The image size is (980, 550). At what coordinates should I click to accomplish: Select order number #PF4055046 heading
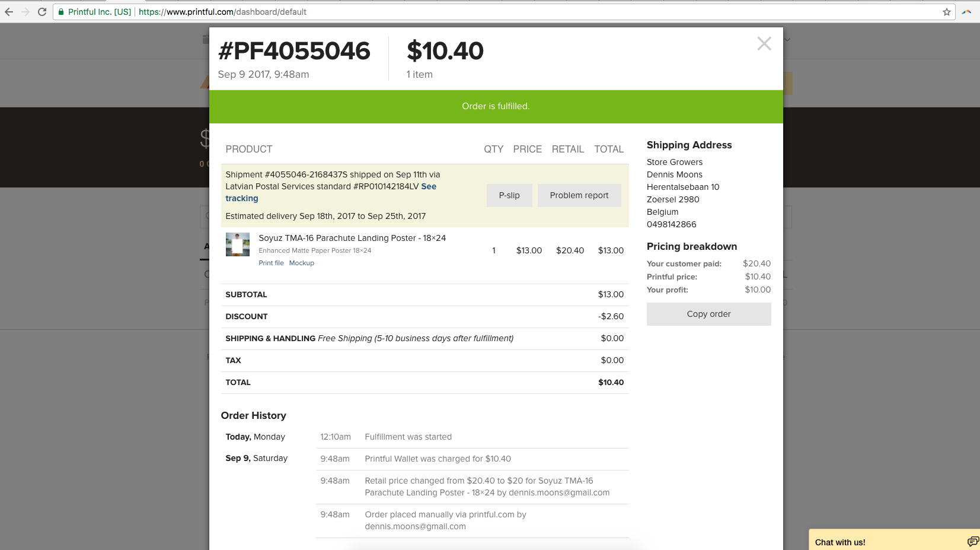tap(294, 51)
